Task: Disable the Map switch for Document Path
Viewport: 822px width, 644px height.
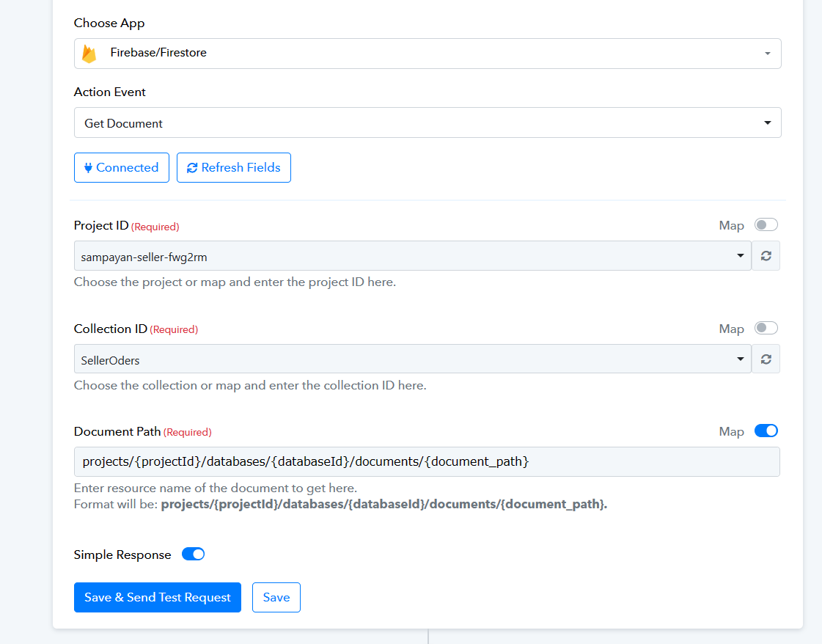Action: (x=766, y=431)
